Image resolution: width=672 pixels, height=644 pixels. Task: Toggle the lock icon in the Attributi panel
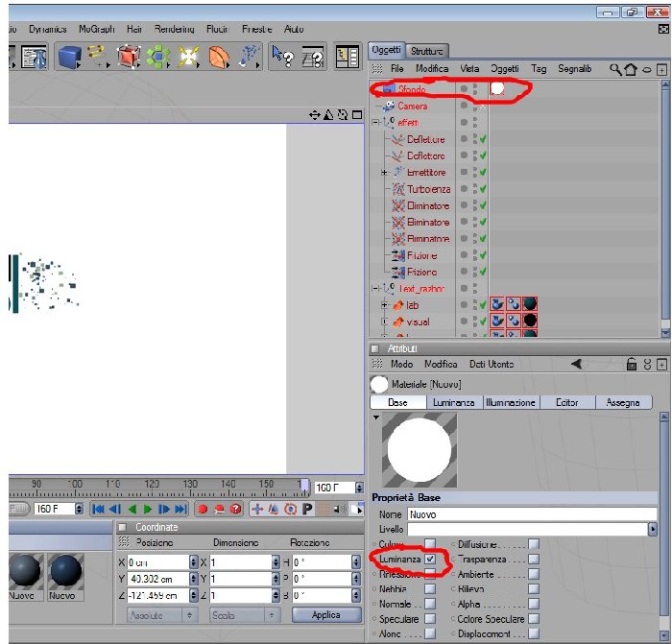click(632, 364)
